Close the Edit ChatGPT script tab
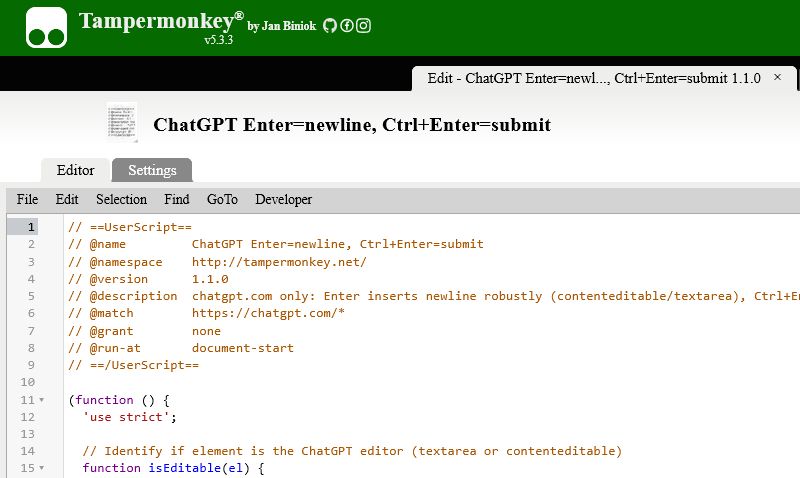Viewport: 800px width, 478px height. coord(778,78)
